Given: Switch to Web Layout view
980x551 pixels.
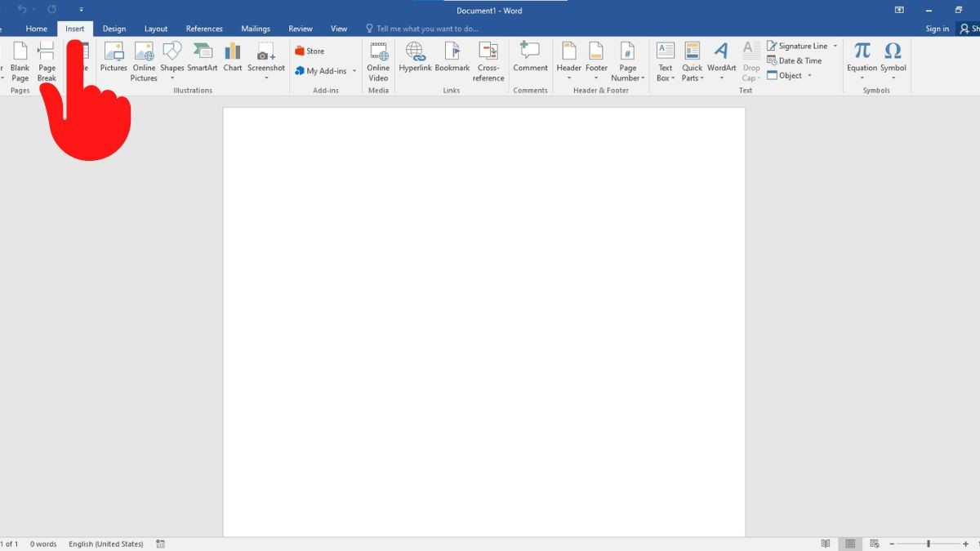Looking at the screenshot, I should (874, 544).
